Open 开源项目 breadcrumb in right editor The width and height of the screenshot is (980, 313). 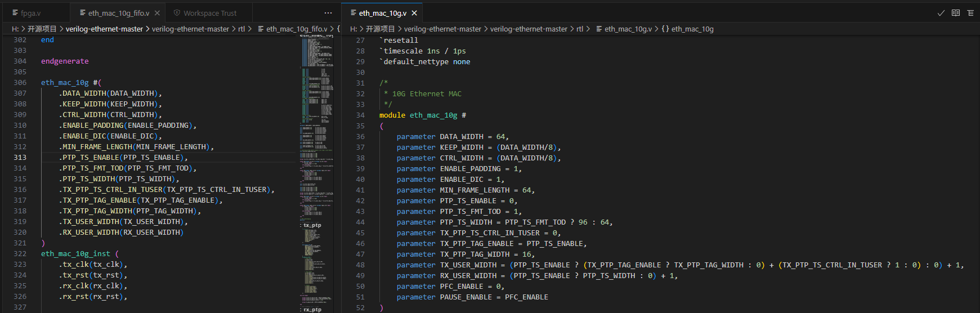point(381,29)
